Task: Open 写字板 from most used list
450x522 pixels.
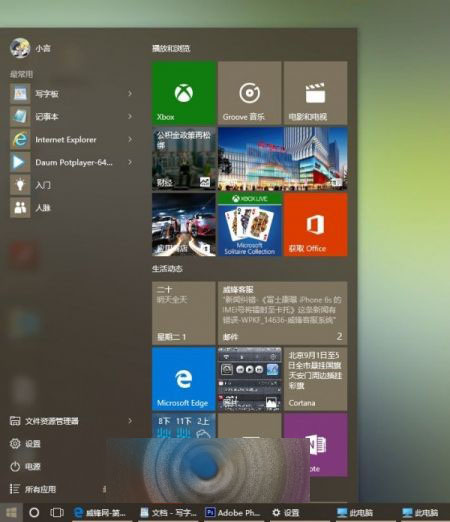Action: pos(72,94)
